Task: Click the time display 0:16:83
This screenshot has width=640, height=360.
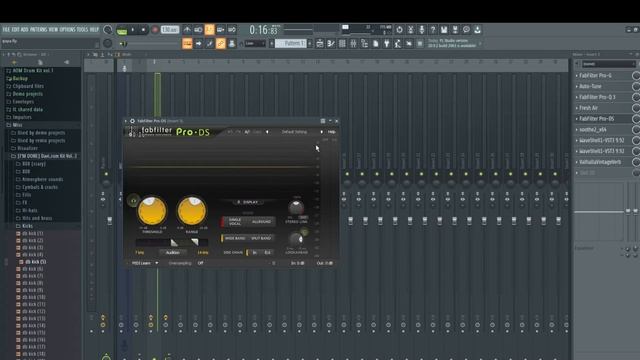Action: [263, 30]
